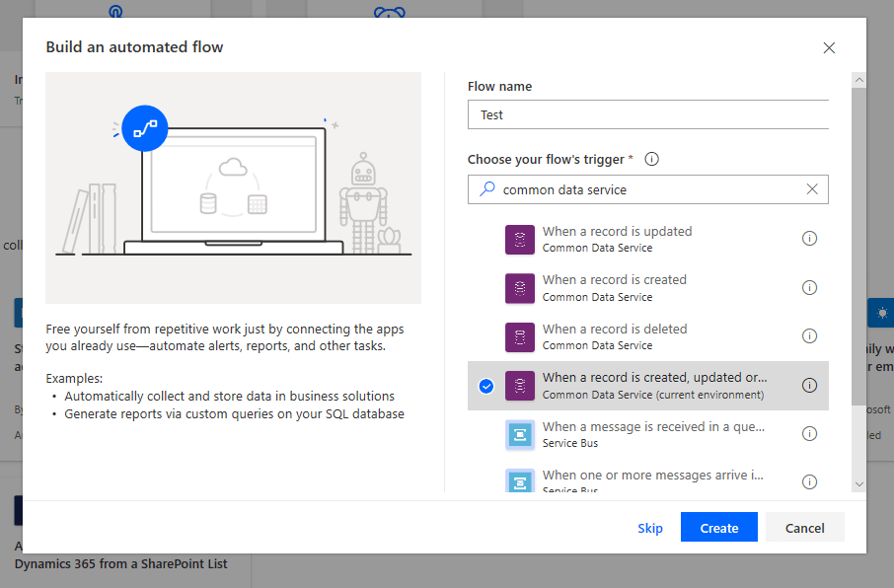Click the scrollbar down arrow in the dialog

pyautogui.click(x=858, y=484)
